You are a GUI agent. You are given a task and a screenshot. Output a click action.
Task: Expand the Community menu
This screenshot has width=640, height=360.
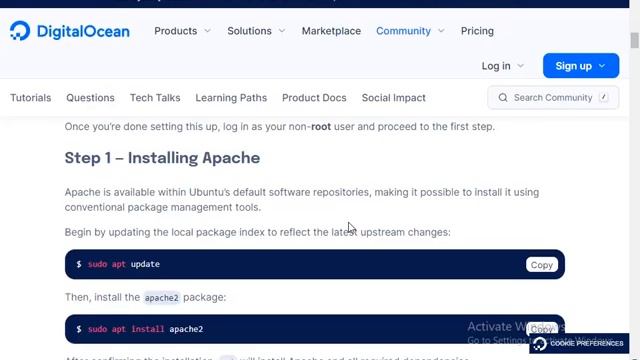coord(410,31)
